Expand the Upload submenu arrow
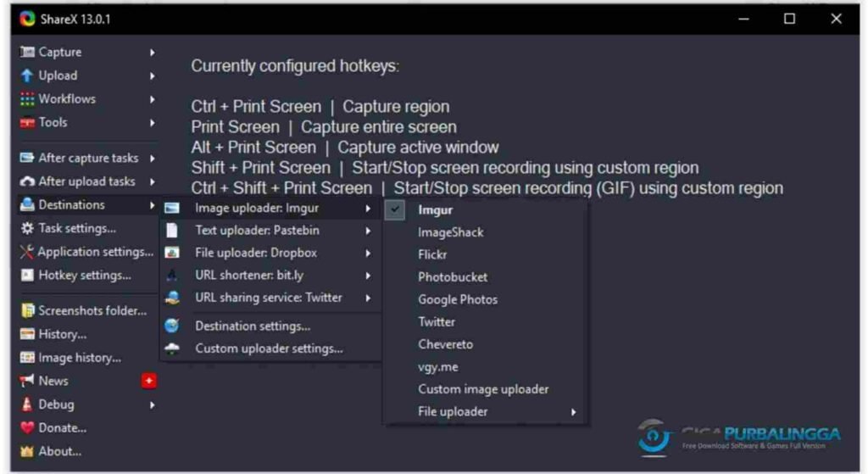The width and height of the screenshot is (868, 474). click(x=153, y=75)
